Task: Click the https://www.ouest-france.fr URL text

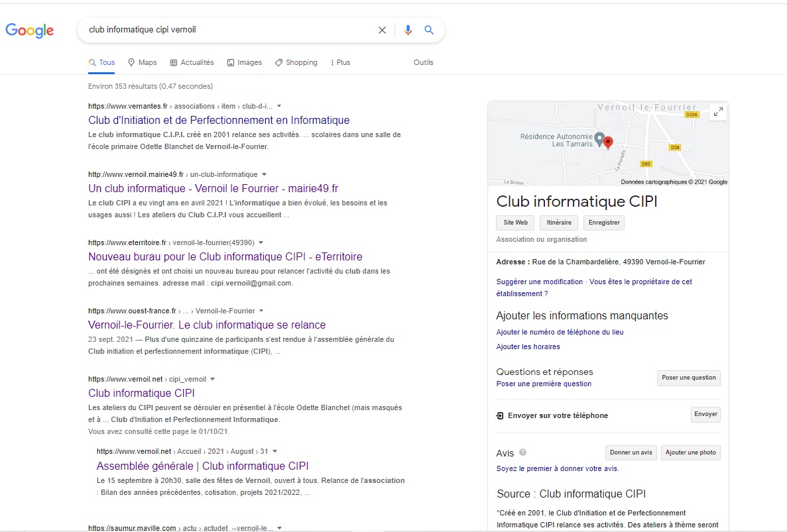Action: pos(133,311)
